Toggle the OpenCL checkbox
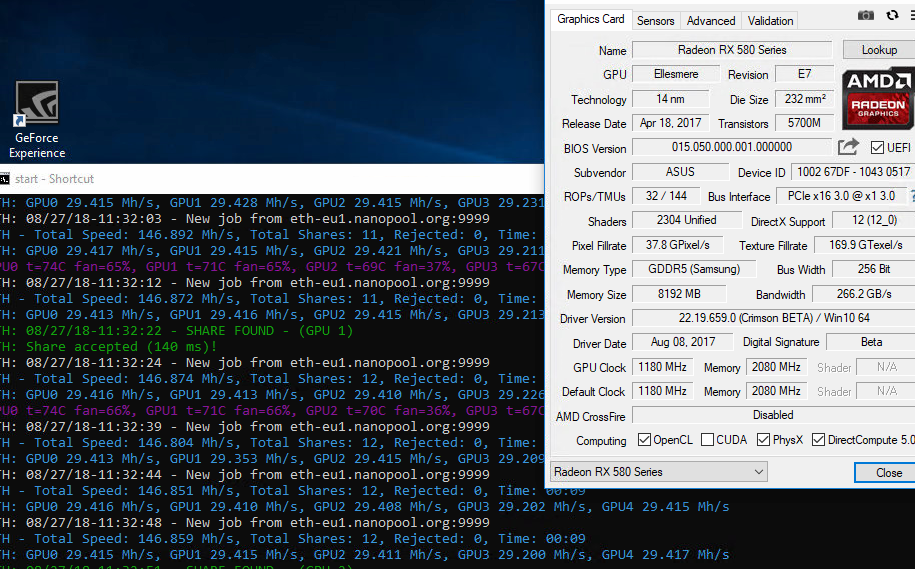Viewport: 915px width, 569px height. pos(646,440)
